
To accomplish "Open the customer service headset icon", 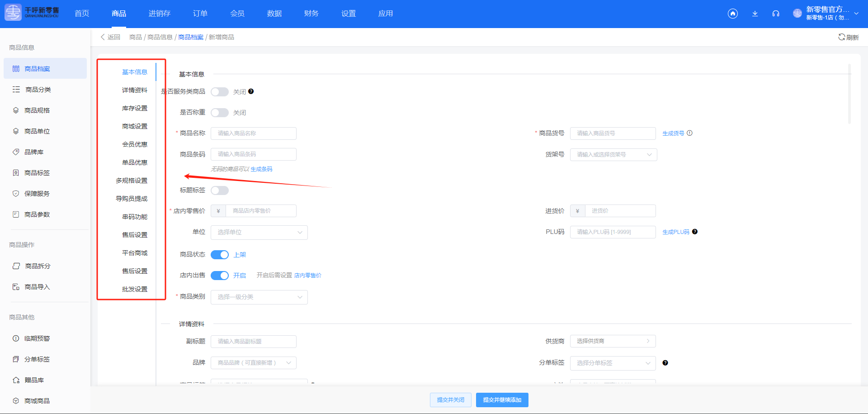I will pos(776,14).
